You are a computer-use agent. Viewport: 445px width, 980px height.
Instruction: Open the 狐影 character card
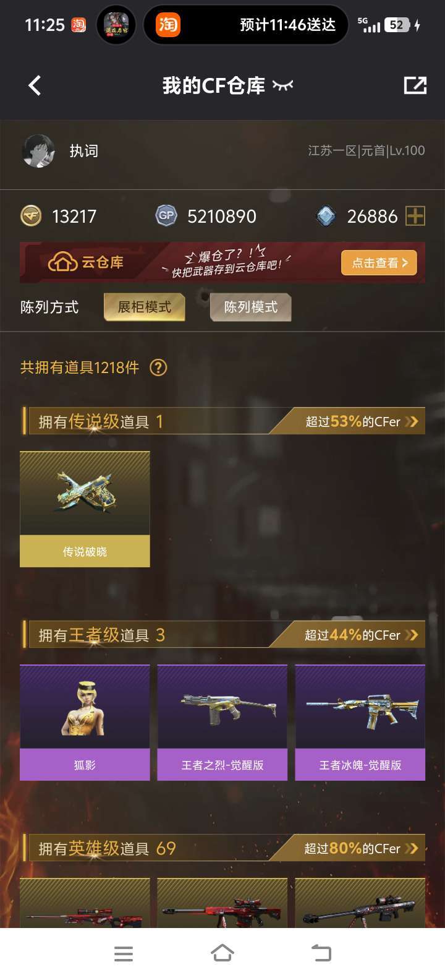(x=85, y=723)
